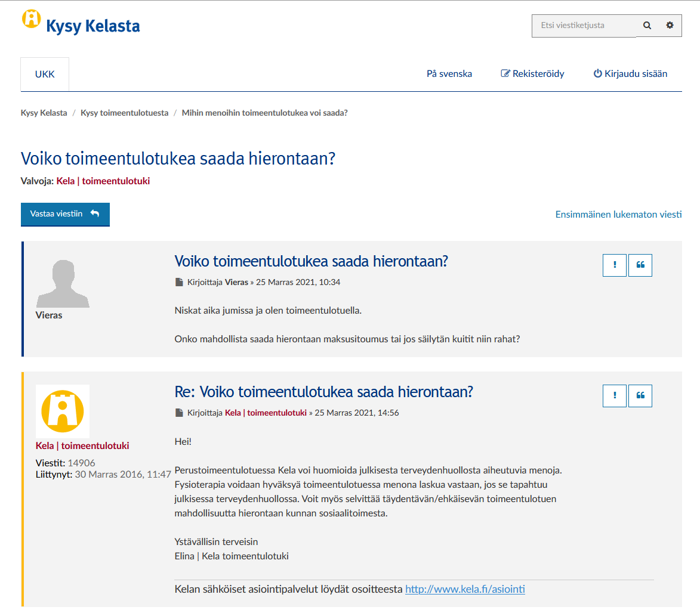The width and height of the screenshot is (700, 613).
Task: Quote the Kela reply post
Action: [x=640, y=396]
